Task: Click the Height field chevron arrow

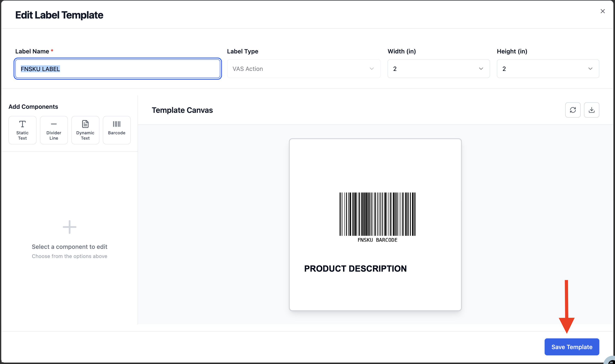Action: (590, 69)
